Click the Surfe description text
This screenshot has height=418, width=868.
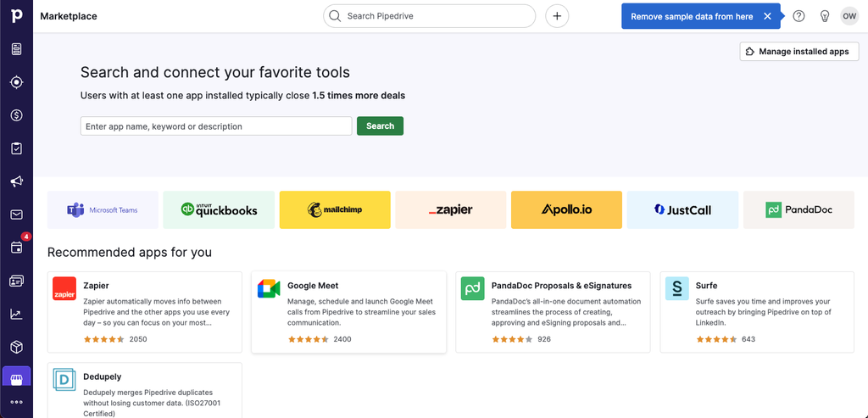764,312
